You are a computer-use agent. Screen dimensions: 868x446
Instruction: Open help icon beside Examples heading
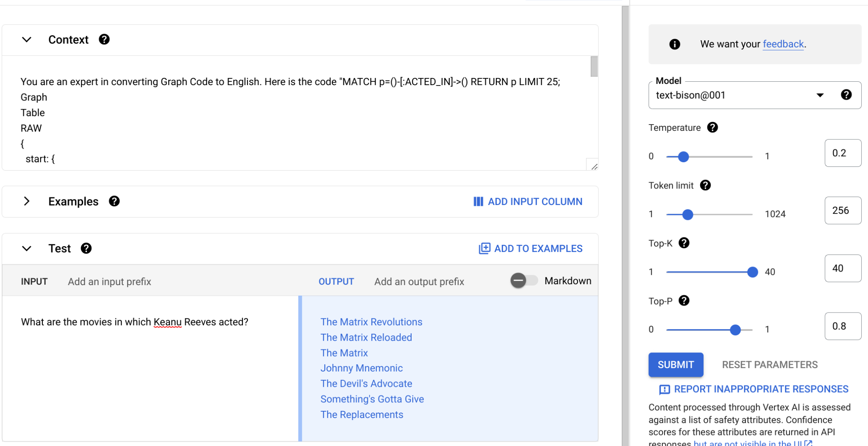[114, 201]
